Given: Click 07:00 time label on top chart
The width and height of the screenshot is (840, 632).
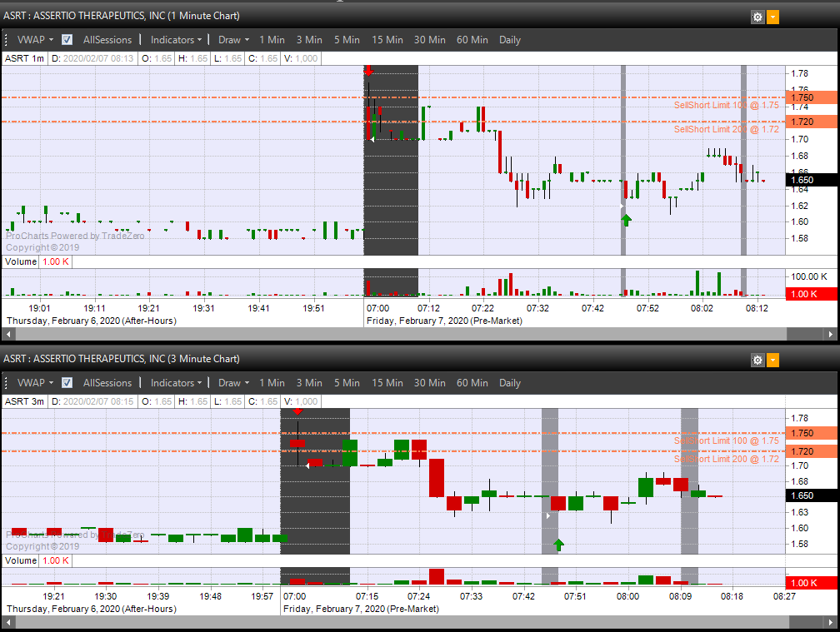Looking at the screenshot, I should tap(377, 308).
